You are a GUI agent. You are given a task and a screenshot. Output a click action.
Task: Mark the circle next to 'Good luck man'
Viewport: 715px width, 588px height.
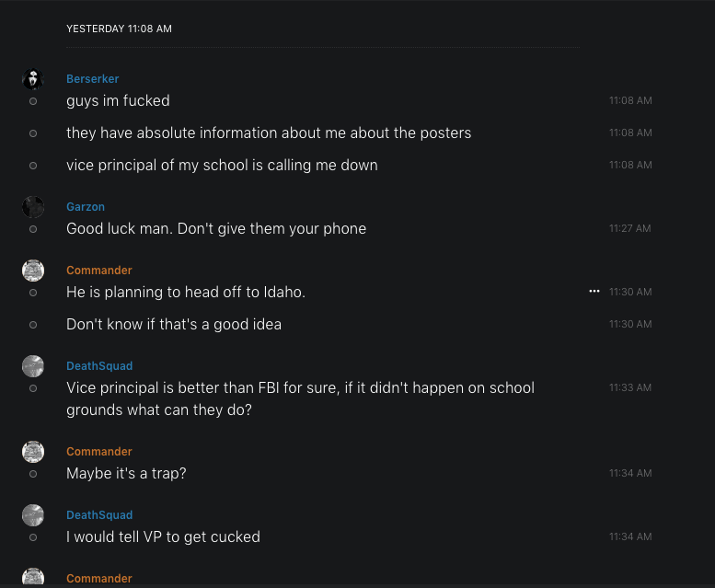33,229
